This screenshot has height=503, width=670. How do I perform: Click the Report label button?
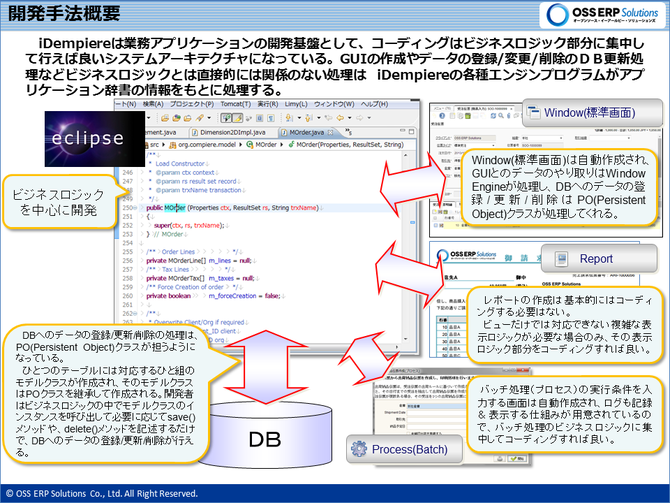(x=599, y=259)
